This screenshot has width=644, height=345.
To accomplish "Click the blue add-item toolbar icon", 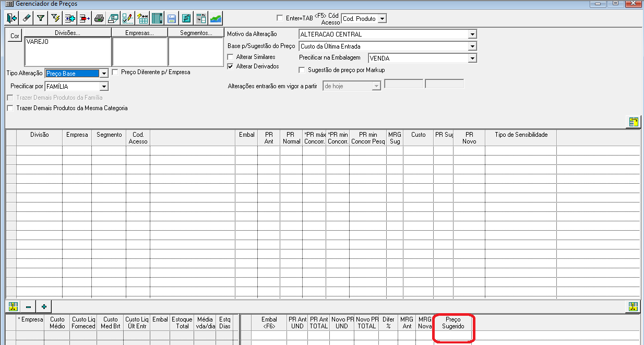I will (x=70, y=18).
